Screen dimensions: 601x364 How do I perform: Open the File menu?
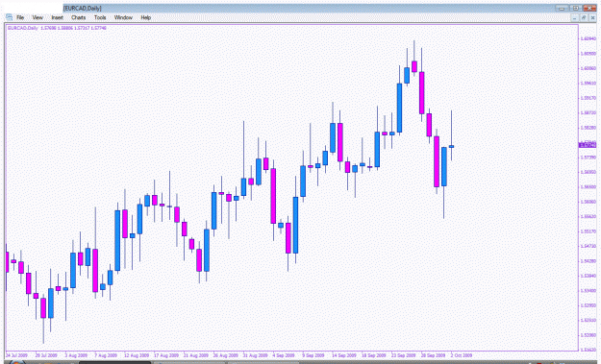[x=20, y=17]
